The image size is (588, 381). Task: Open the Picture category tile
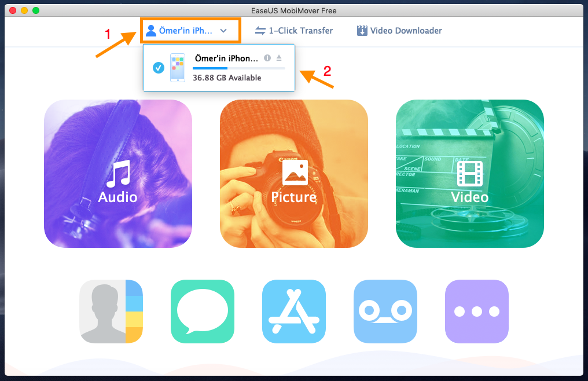pyautogui.click(x=294, y=174)
